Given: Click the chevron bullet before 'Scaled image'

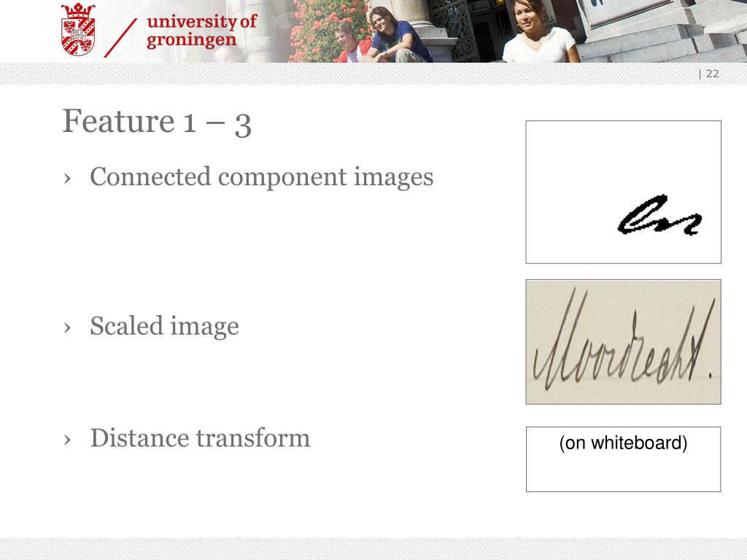Looking at the screenshot, I should coord(67,327).
